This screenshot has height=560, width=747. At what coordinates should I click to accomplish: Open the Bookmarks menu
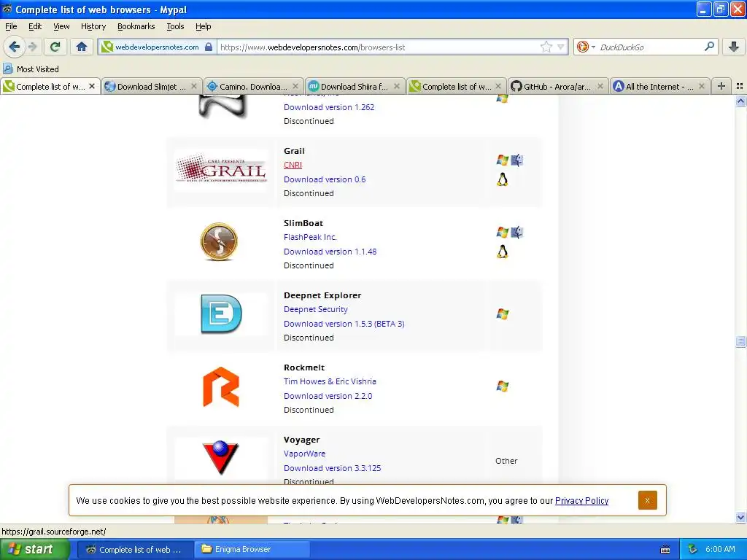click(136, 26)
